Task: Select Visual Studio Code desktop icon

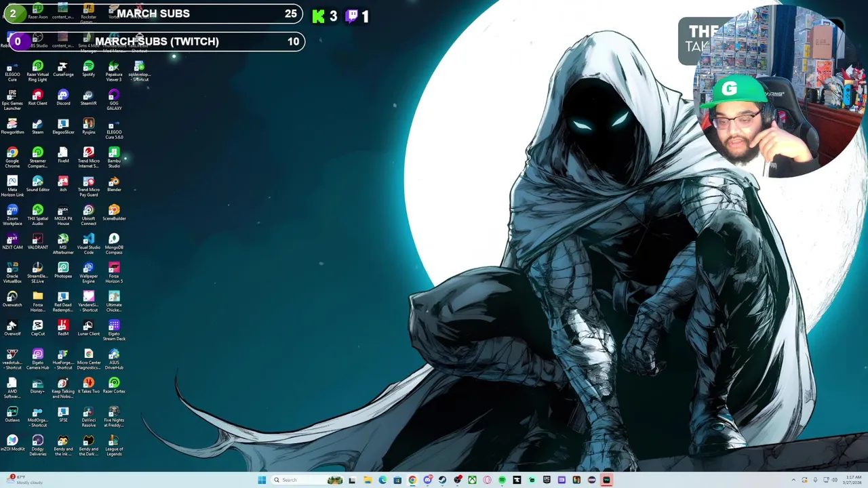Action: pyautogui.click(x=89, y=245)
